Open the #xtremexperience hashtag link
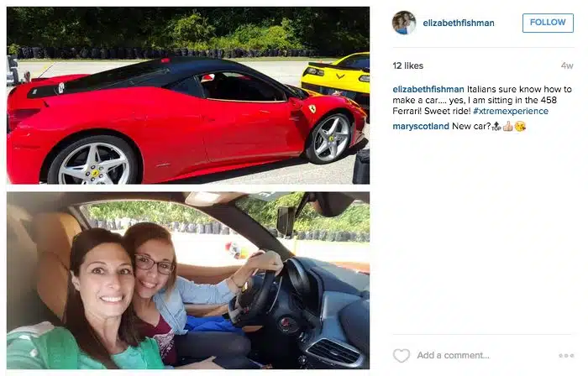The width and height of the screenshot is (588, 376). pyautogui.click(x=511, y=111)
